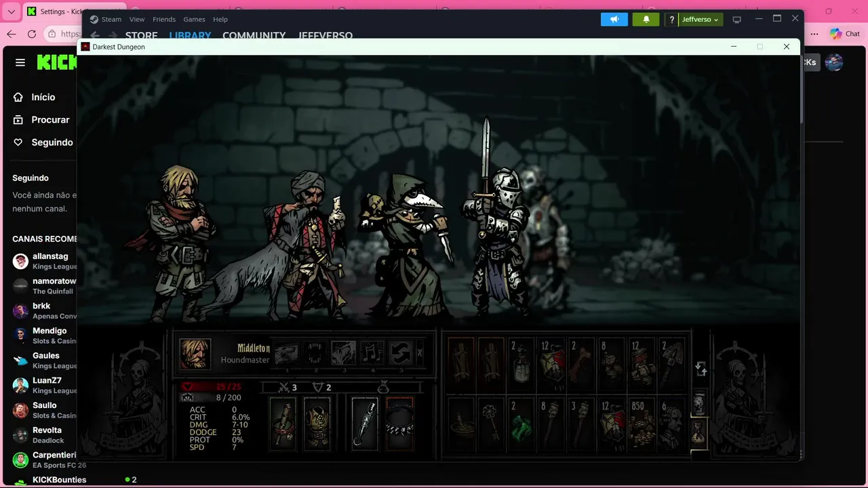Enter Steam Big Picture mode icon

coord(737,20)
